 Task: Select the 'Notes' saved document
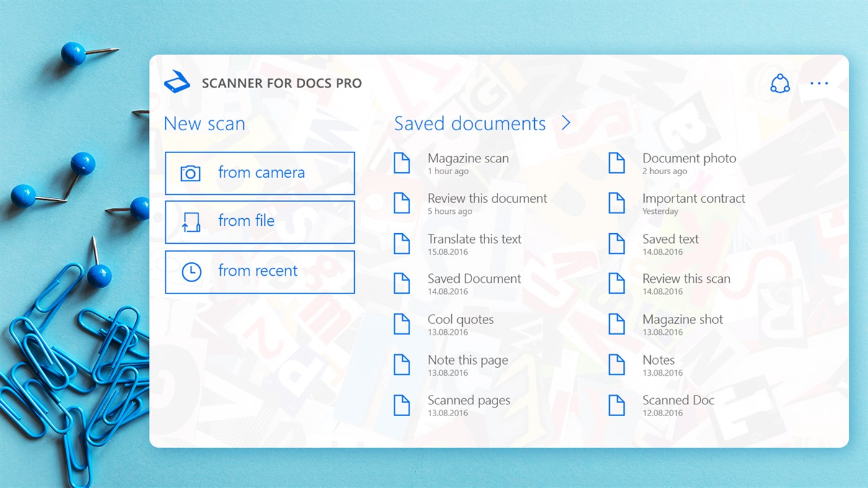[x=658, y=360]
